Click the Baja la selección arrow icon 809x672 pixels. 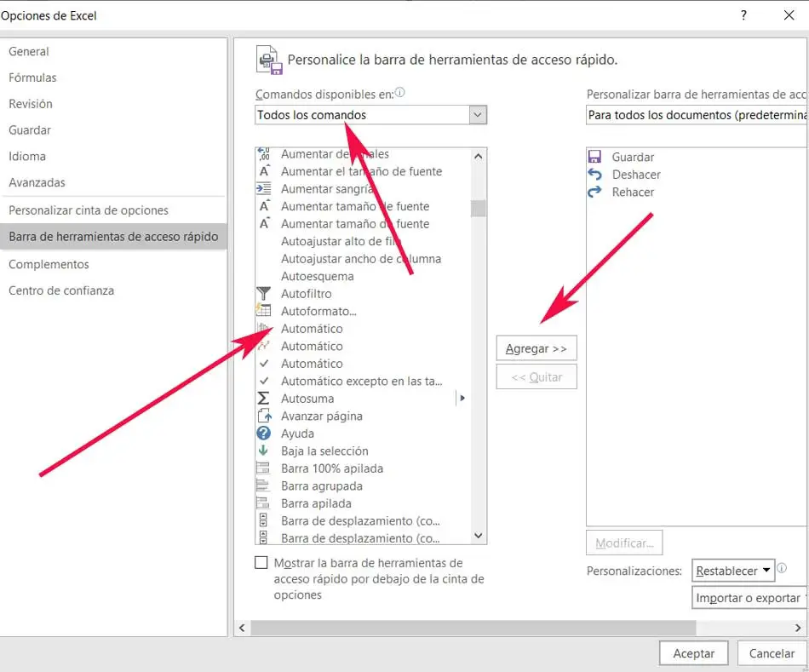click(x=263, y=451)
